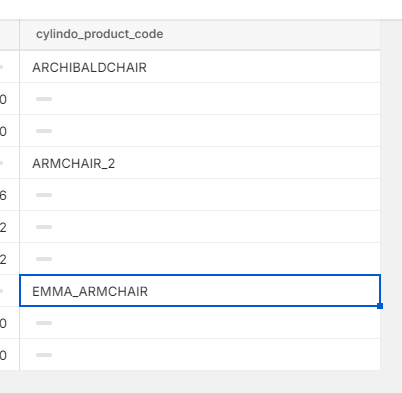Viewport: 402px width, 393px height.
Task: Select the empty cell directly below ARMCHAIR_2
Action: [200, 195]
